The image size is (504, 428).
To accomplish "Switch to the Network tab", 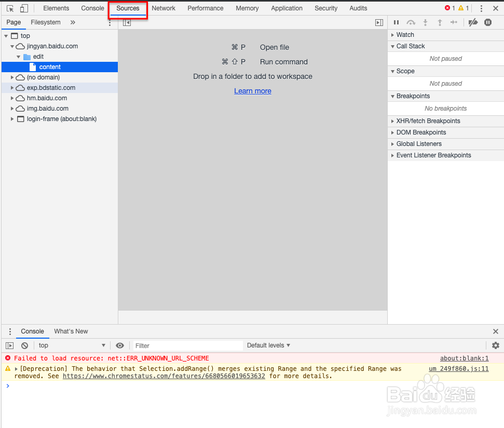I will 164,8.
